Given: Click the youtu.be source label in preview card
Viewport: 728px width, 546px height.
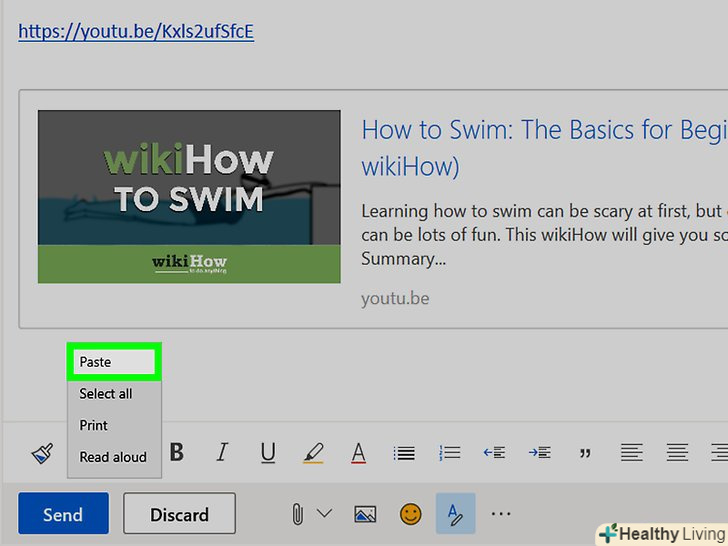Looking at the screenshot, I should 395,299.
